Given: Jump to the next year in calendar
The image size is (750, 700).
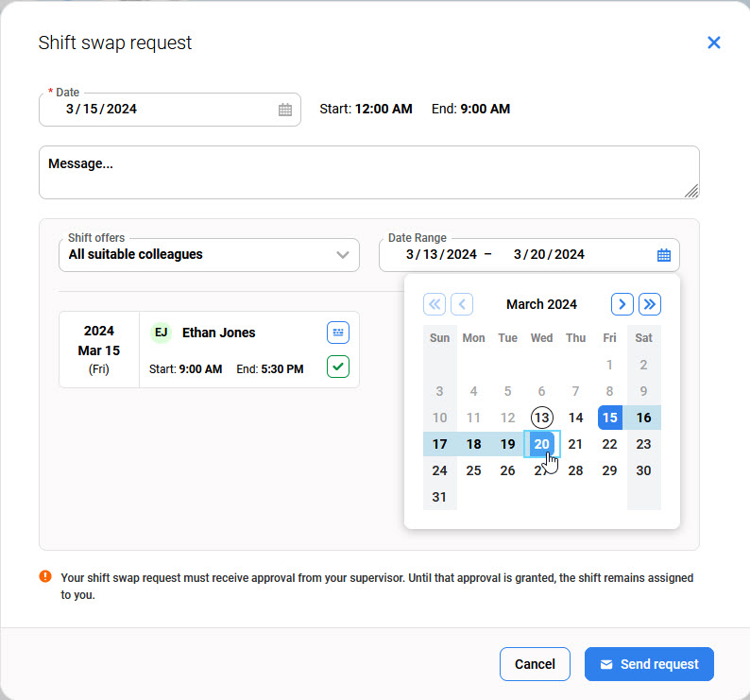Looking at the screenshot, I should click(x=650, y=304).
